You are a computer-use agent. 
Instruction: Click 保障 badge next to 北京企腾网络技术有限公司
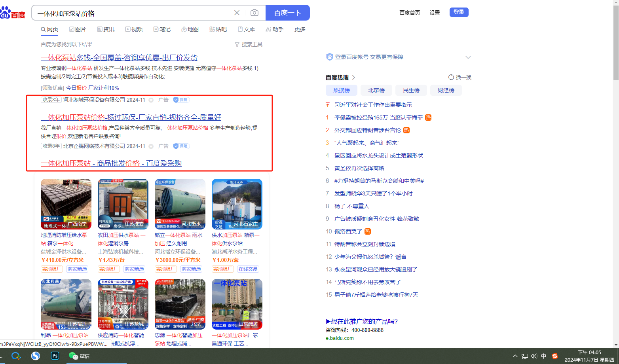click(181, 146)
